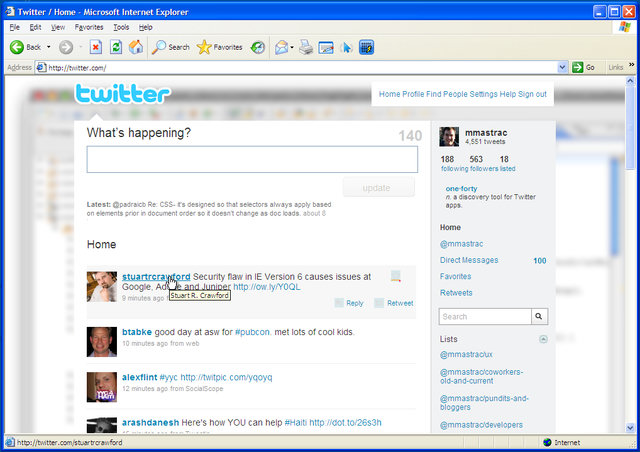Favorite the stuartrcrawford tweet star icon
This screenshot has width=640, height=452.
[x=395, y=276]
